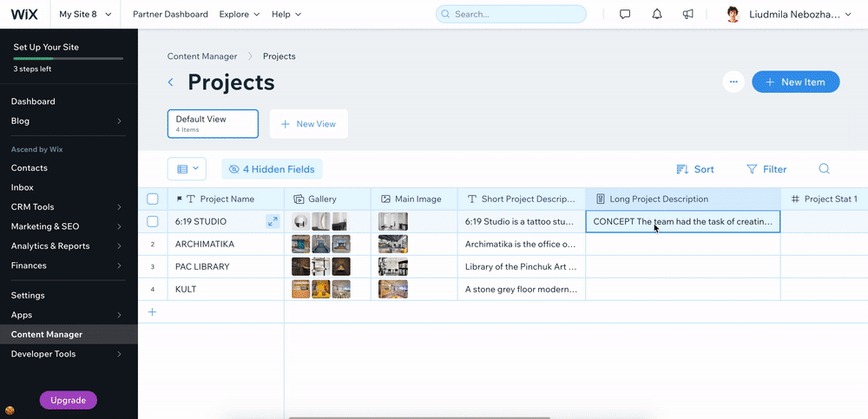Click the Long Project Description column header
The width and height of the screenshot is (868, 419).
coord(683,200)
